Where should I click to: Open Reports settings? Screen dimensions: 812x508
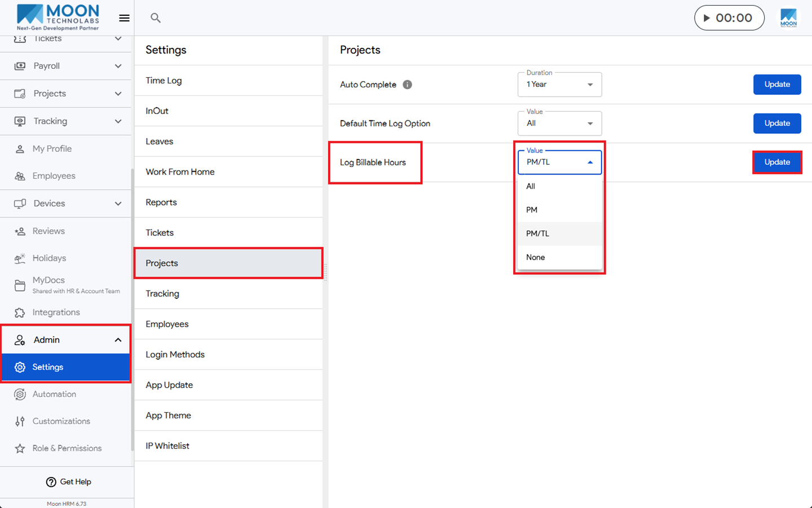(x=228, y=203)
